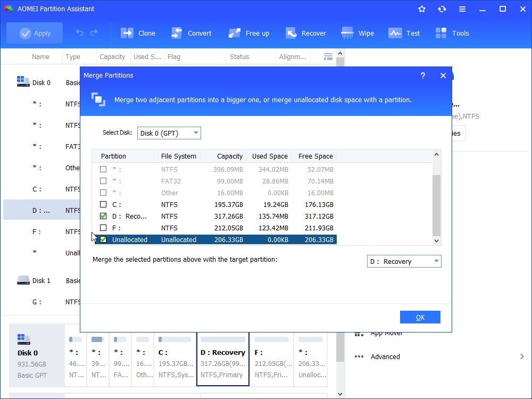Toggle the 396.09MB NTFS partition checkbox
This screenshot has width=532, height=399.
point(103,169)
